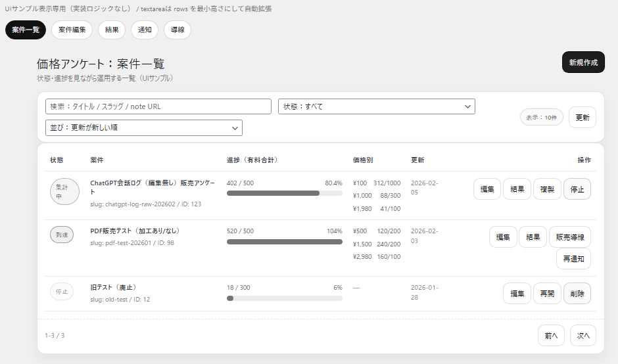Go to the next page with 次へ
The width and height of the screenshot is (618, 364).
tap(583, 335)
